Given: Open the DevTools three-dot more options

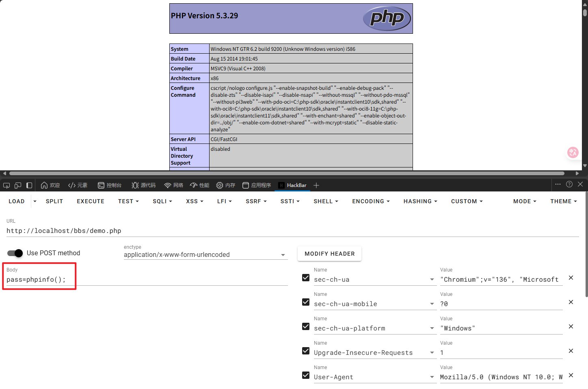Looking at the screenshot, I should (x=558, y=184).
